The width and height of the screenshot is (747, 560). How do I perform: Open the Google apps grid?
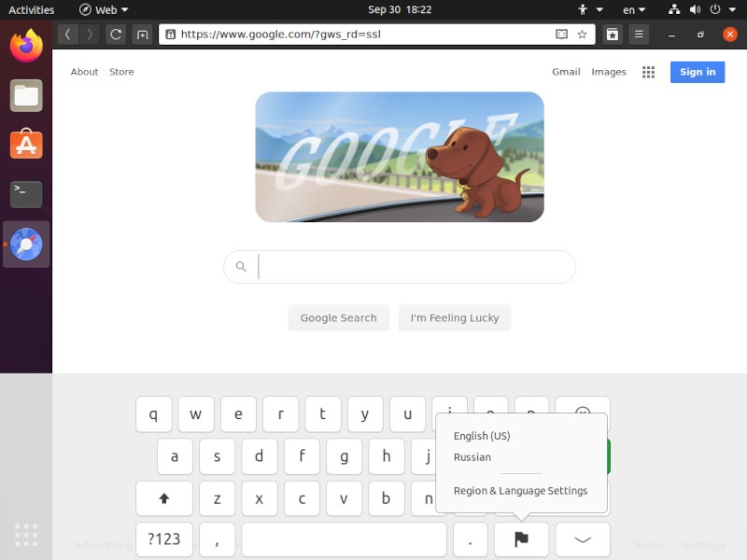(648, 72)
